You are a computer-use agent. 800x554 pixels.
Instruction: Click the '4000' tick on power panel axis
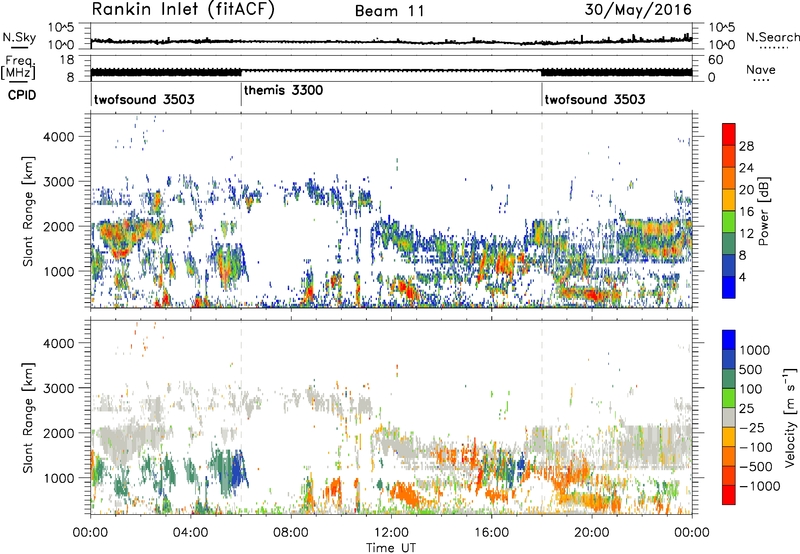click(58, 137)
